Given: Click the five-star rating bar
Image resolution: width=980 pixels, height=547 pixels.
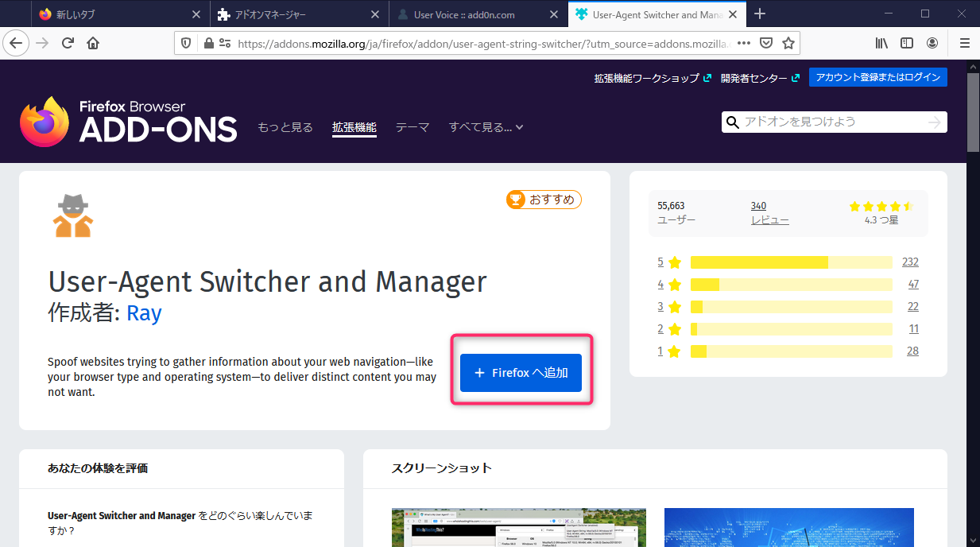Looking at the screenshot, I should point(792,262).
